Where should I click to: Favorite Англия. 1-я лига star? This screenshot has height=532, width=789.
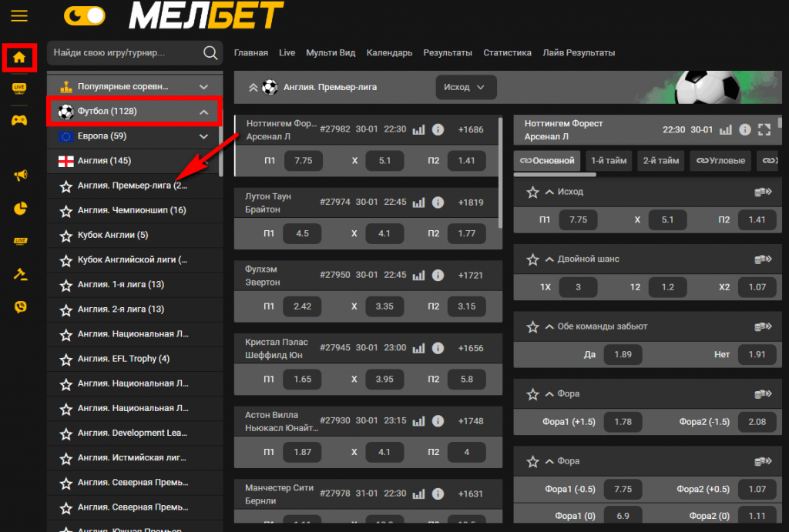(66, 285)
